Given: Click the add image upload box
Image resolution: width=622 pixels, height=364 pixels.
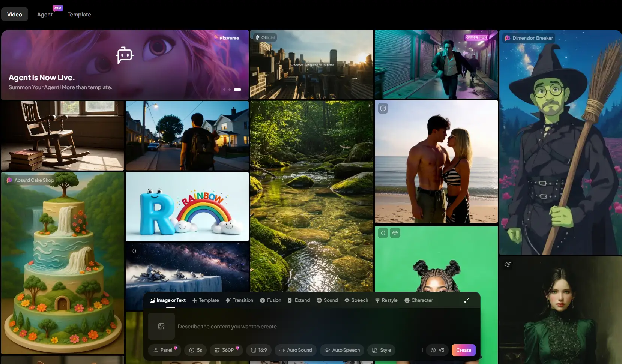Looking at the screenshot, I should point(161,326).
